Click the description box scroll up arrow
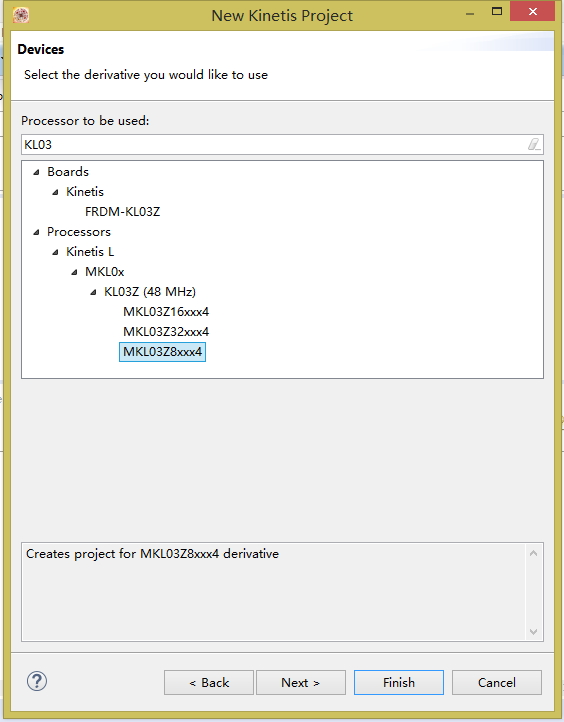The height and width of the screenshot is (722, 564). (x=534, y=553)
